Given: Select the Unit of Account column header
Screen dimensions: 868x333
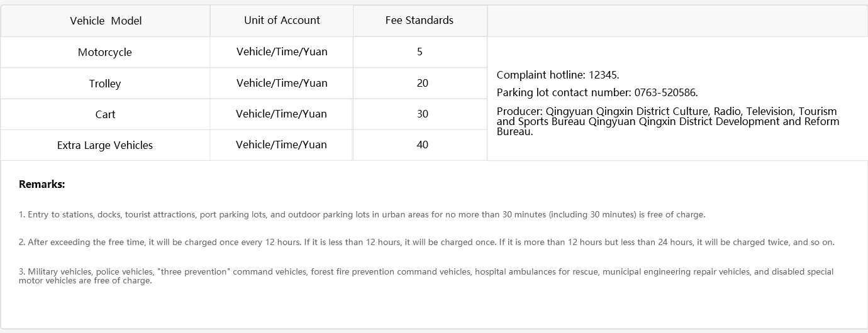Looking at the screenshot, I should 282,20.
